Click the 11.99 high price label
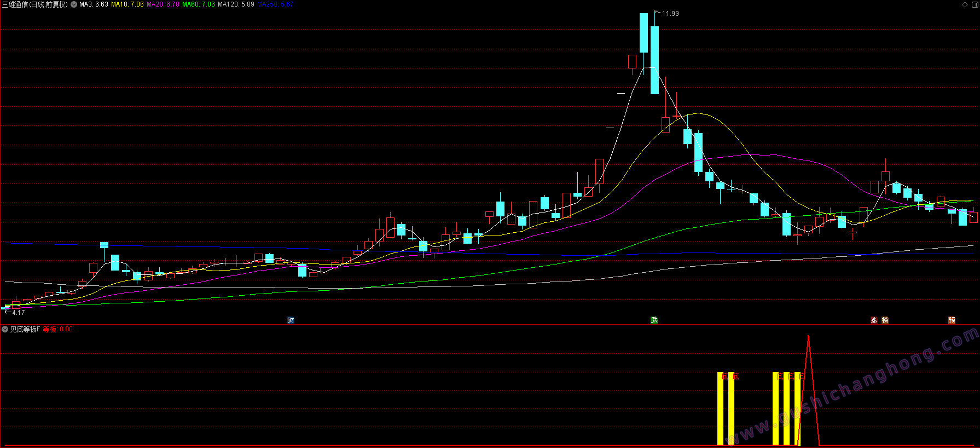This screenshot has width=980, height=448. tap(670, 14)
